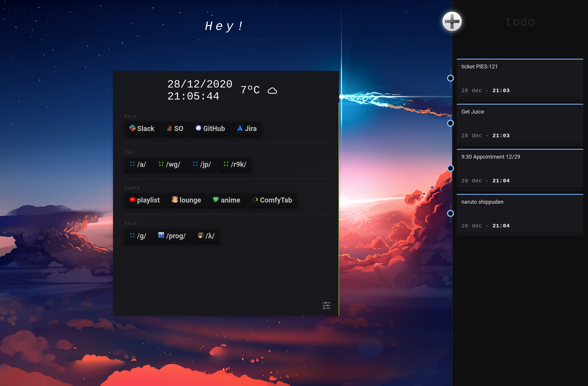Open the /r9k/ board link
The width and height of the screenshot is (588, 386).
(235, 164)
